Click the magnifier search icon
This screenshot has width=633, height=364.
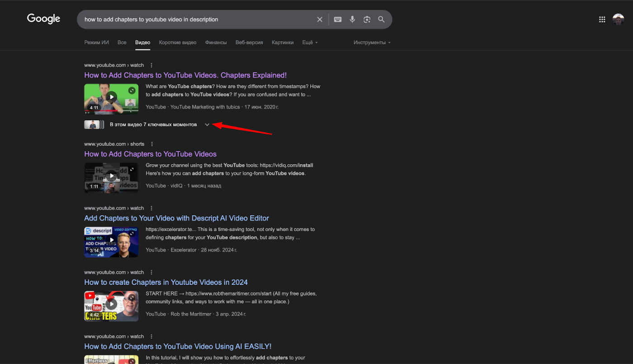[381, 19]
